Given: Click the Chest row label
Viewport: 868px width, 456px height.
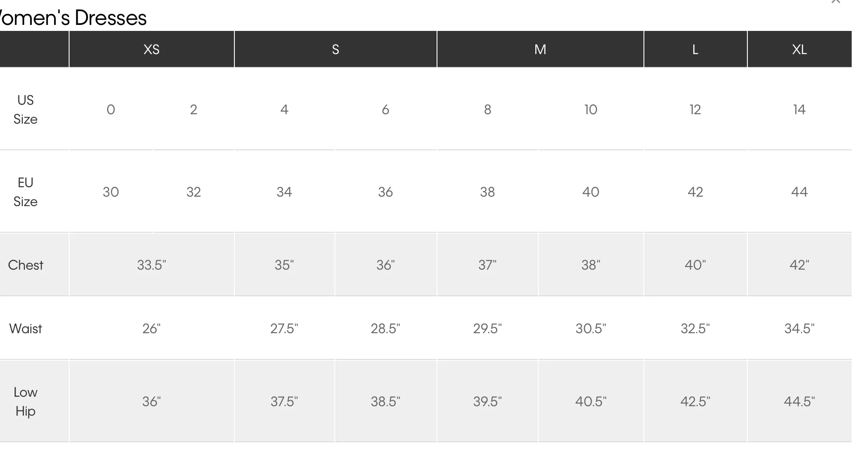Looking at the screenshot, I should 25,265.
